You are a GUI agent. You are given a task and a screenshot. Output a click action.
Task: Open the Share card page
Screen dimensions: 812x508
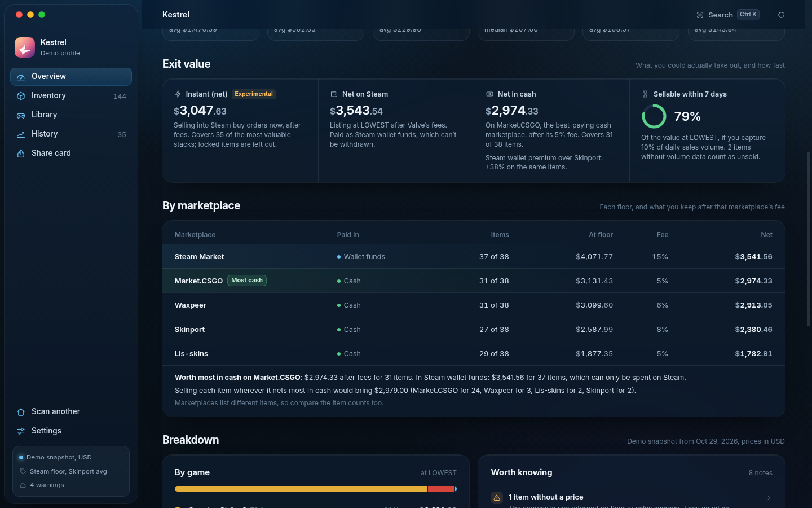71,154
